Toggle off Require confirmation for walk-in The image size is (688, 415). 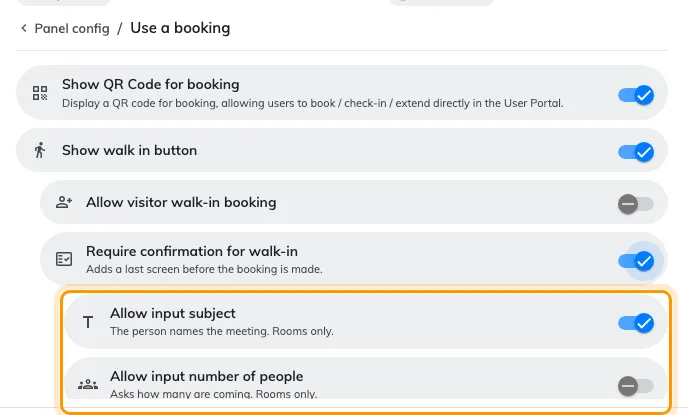pyautogui.click(x=636, y=261)
